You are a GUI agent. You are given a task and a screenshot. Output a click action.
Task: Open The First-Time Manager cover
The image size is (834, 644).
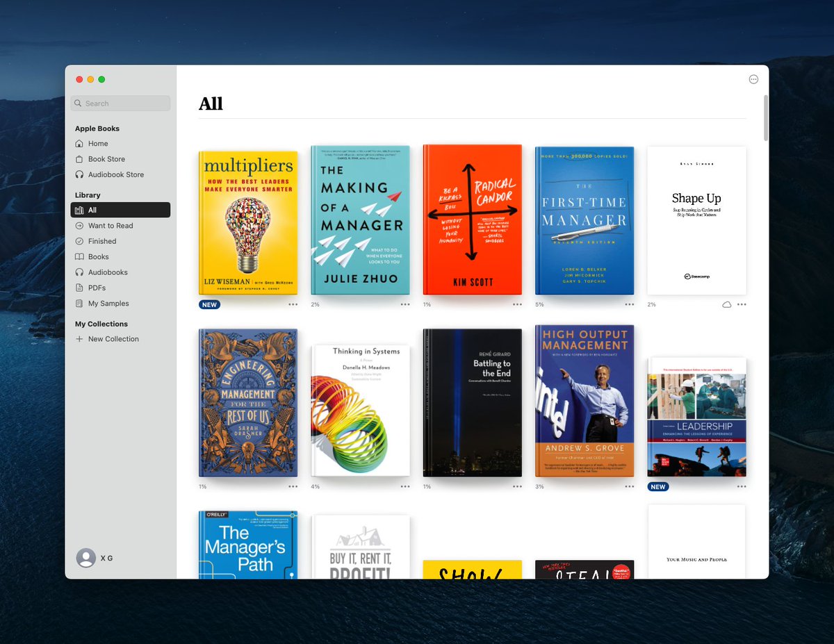584,220
